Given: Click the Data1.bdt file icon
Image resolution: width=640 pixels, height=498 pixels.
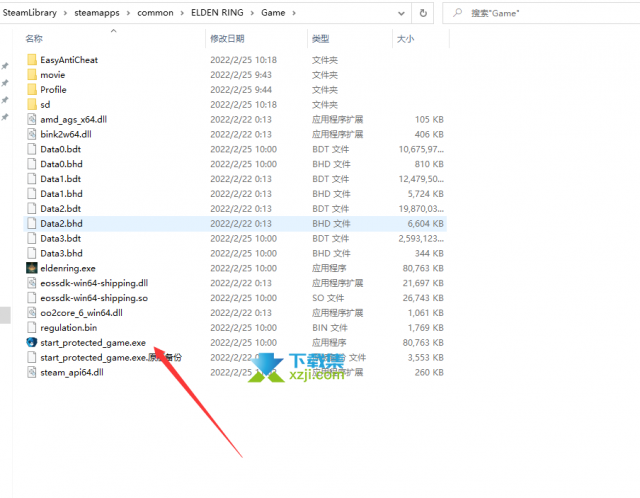Looking at the screenshot, I should coord(32,179).
